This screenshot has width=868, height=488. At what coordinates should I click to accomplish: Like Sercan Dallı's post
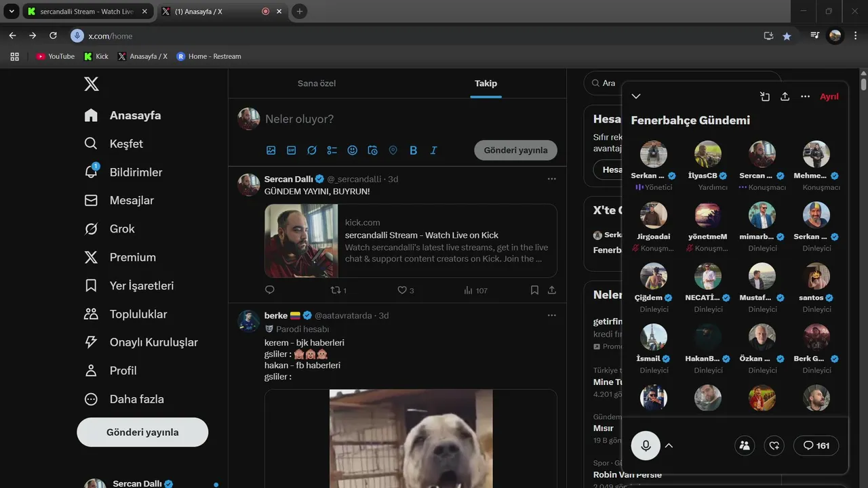coord(406,290)
